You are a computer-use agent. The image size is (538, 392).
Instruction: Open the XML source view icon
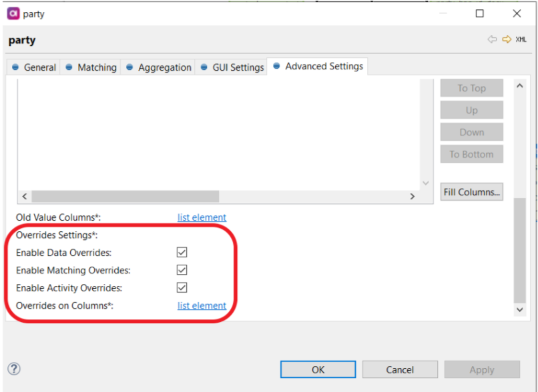[521, 40]
